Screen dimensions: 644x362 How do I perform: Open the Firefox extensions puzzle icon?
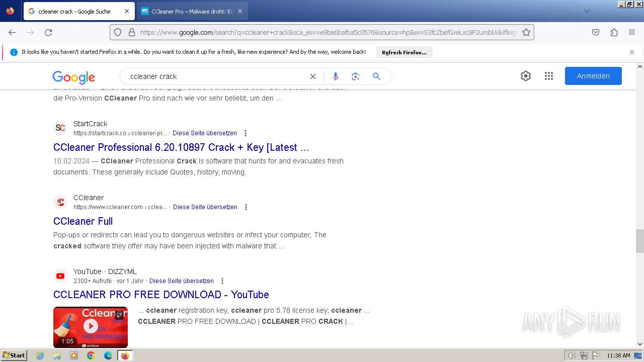(x=614, y=32)
